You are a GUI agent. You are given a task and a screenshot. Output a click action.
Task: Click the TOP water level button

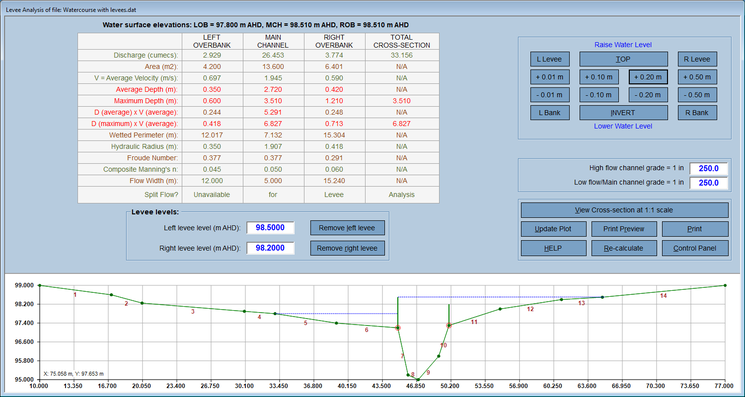623,59
